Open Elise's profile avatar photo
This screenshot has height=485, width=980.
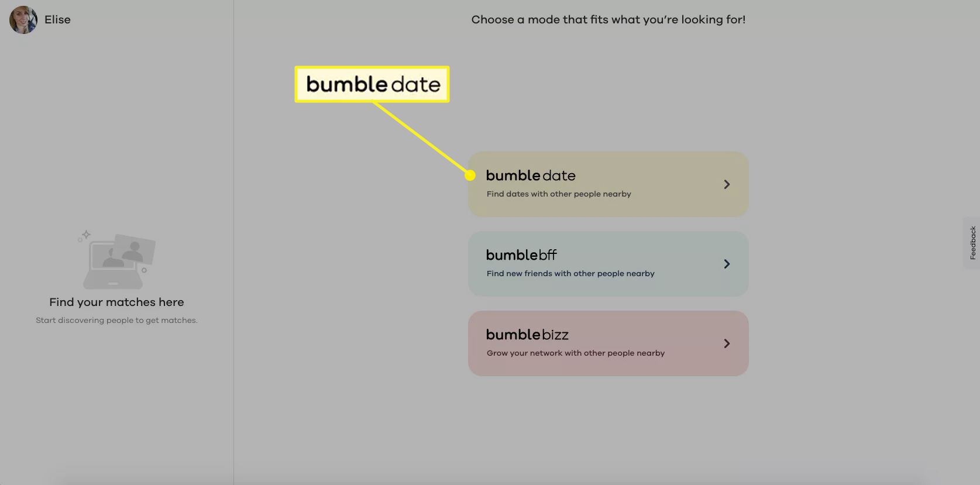(x=23, y=20)
